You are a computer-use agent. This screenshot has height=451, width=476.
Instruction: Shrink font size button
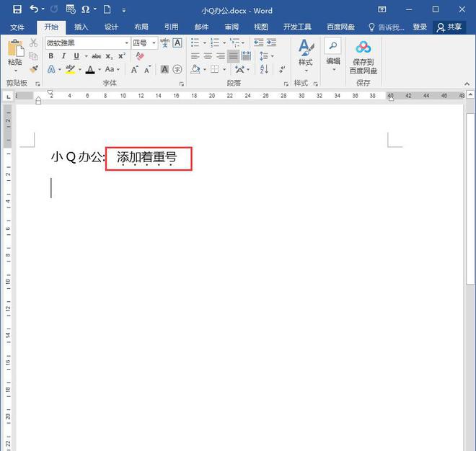pos(148,69)
